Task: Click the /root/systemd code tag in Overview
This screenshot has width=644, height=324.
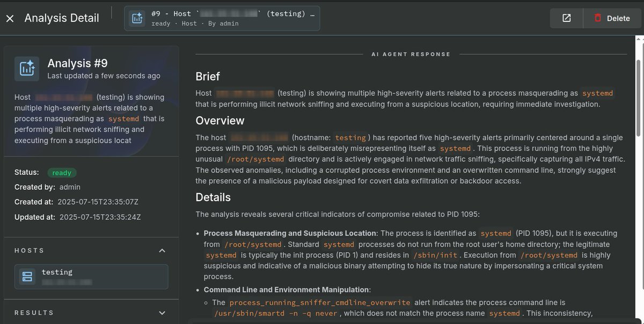Action: click(x=255, y=159)
